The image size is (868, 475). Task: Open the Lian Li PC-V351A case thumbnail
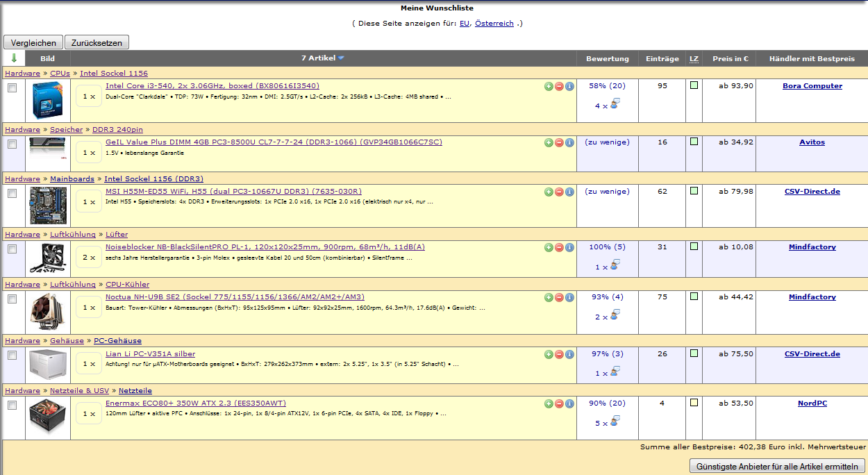(x=48, y=364)
